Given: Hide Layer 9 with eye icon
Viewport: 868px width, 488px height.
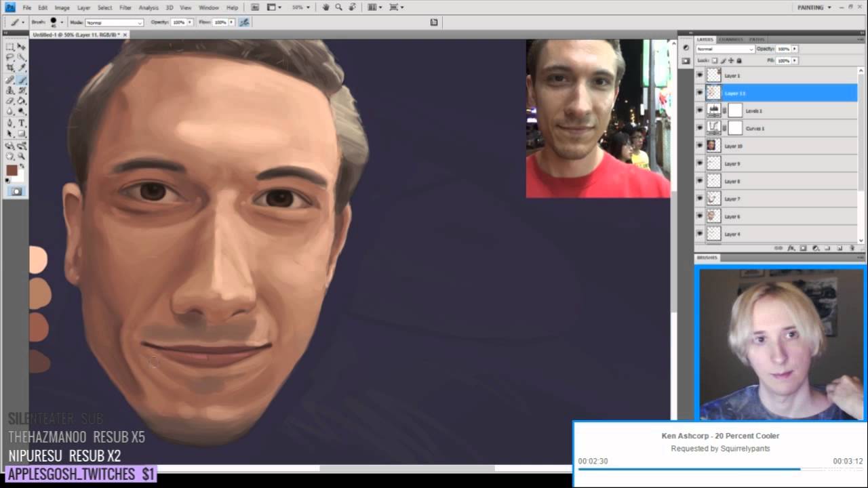Looking at the screenshot, I should point(700,163).
